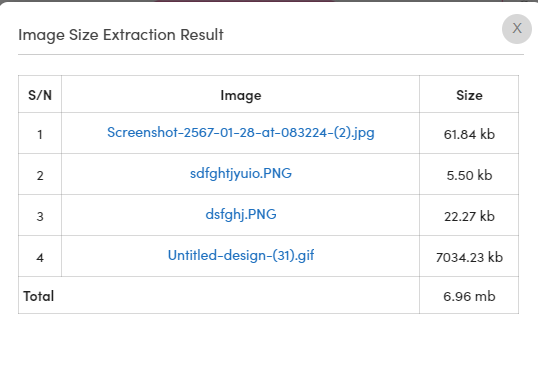Click the Image Size Extraction Result title
This screenshot has height=392, width=538.
tap(121, 35)
